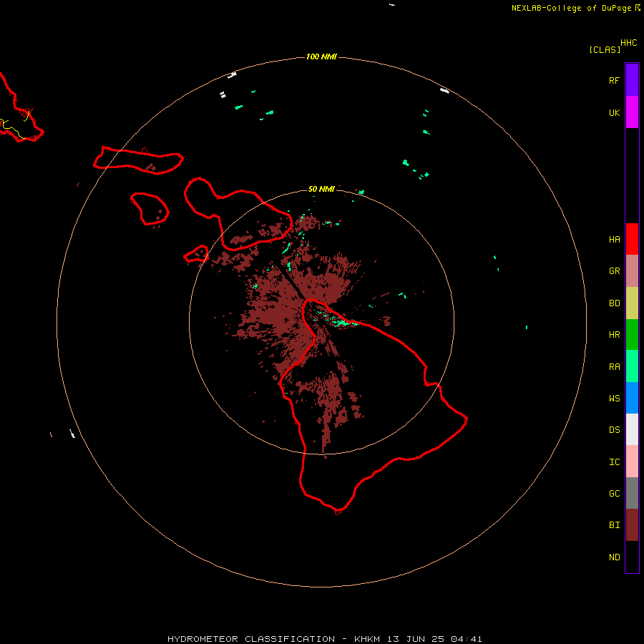Click the 100 NMI range ring label
This screenshot has height=644, width=644.
(321, 57)
